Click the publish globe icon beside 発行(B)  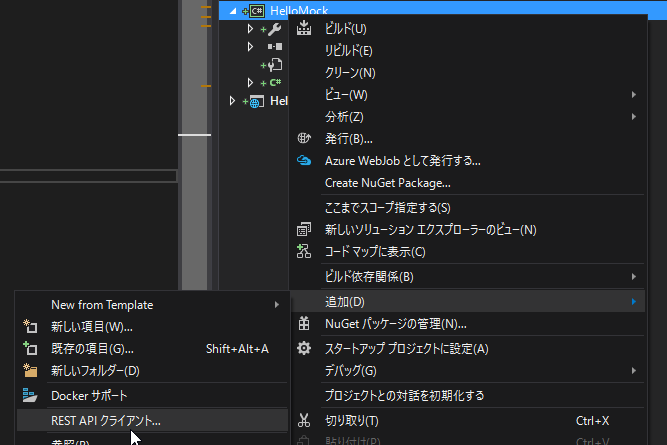[x=304, y=138]
